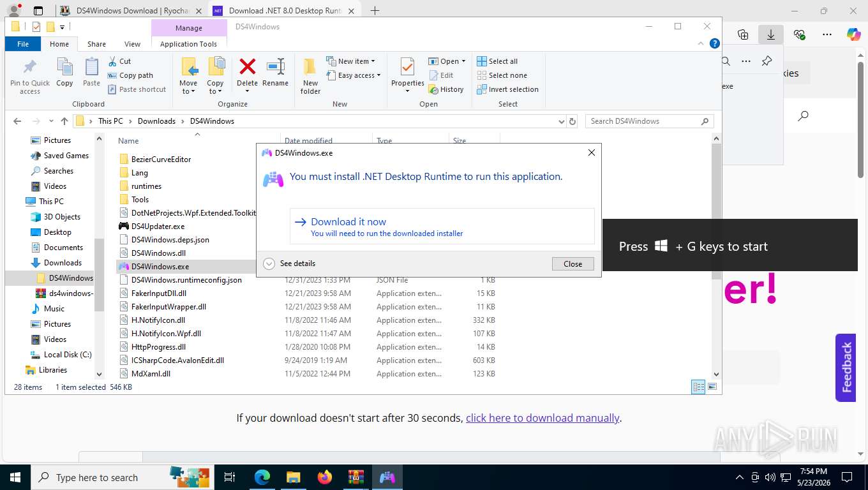This screenshot has height=490, width=868.
Task: Click the Name column header
Action: pyautogui.click(x=197, y=141)
